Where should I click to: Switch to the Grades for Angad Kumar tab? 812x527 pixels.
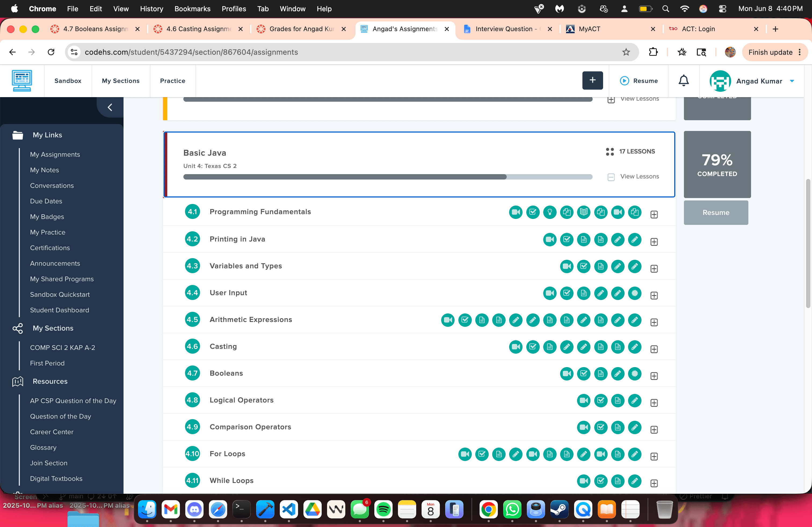pyautogui.click(x=302, y=29)
